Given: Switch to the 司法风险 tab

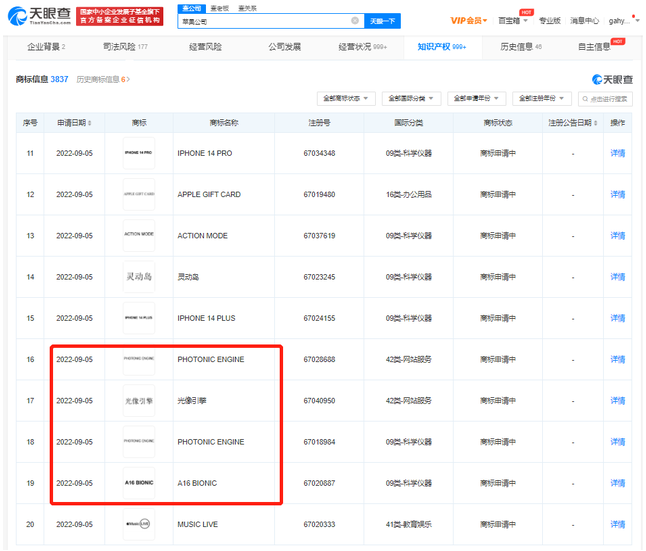Looking at the screenshot, I should click(x=125, y=47).
